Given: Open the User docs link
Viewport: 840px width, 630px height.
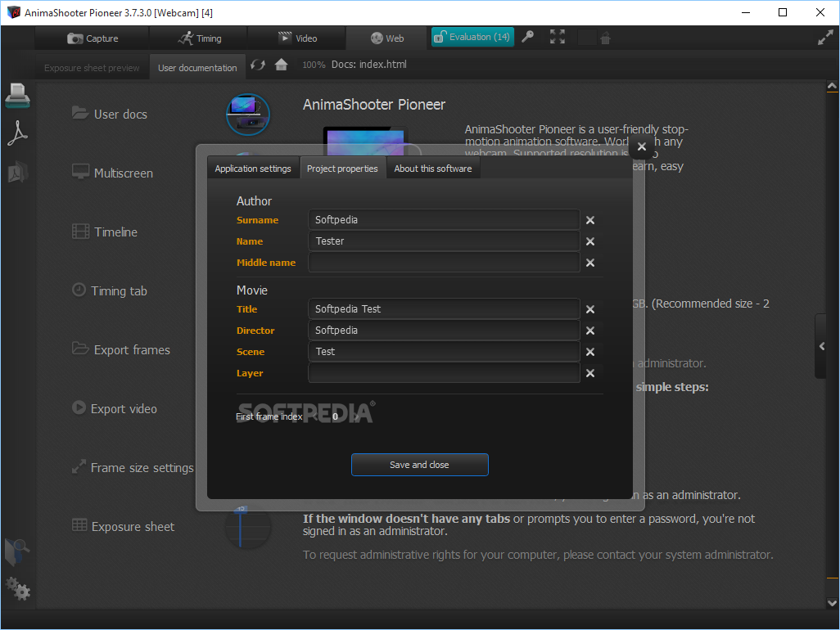Looking at the screenshot, I should click(x=110, y=114).
